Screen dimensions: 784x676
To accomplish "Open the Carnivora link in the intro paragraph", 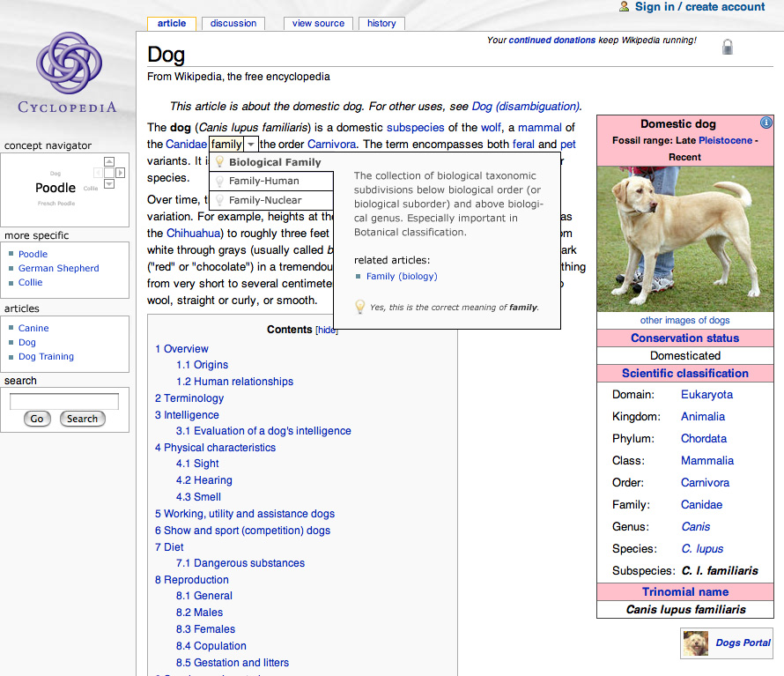I will tap(332, 145).
